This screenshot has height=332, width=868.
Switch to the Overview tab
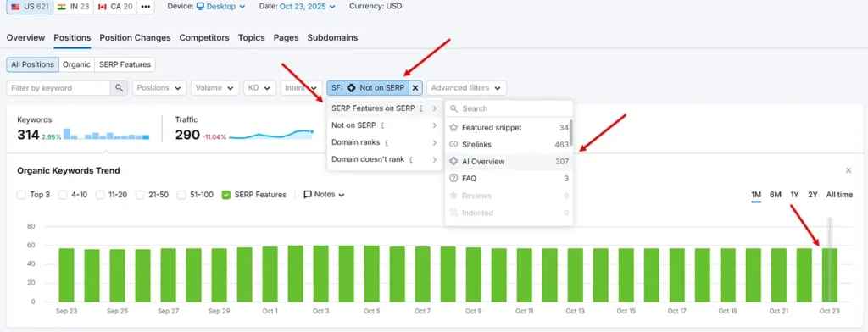(25, 37)
